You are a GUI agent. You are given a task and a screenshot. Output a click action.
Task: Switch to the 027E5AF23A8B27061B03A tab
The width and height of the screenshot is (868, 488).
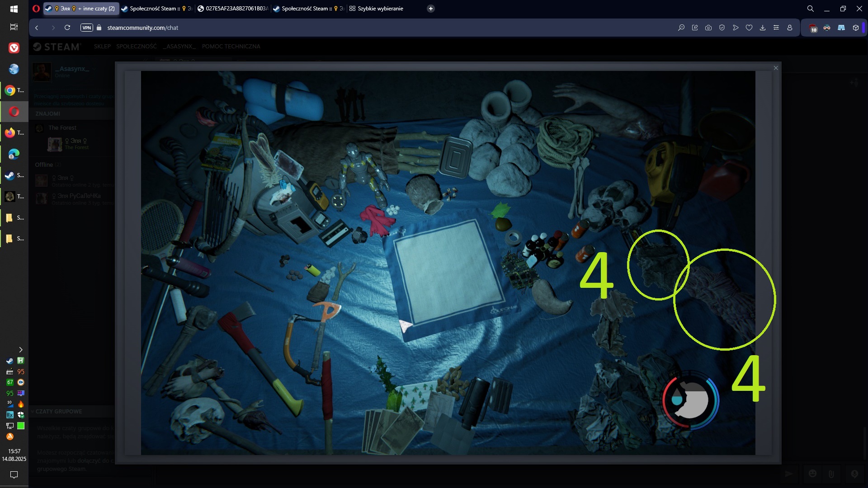(233, 9)
